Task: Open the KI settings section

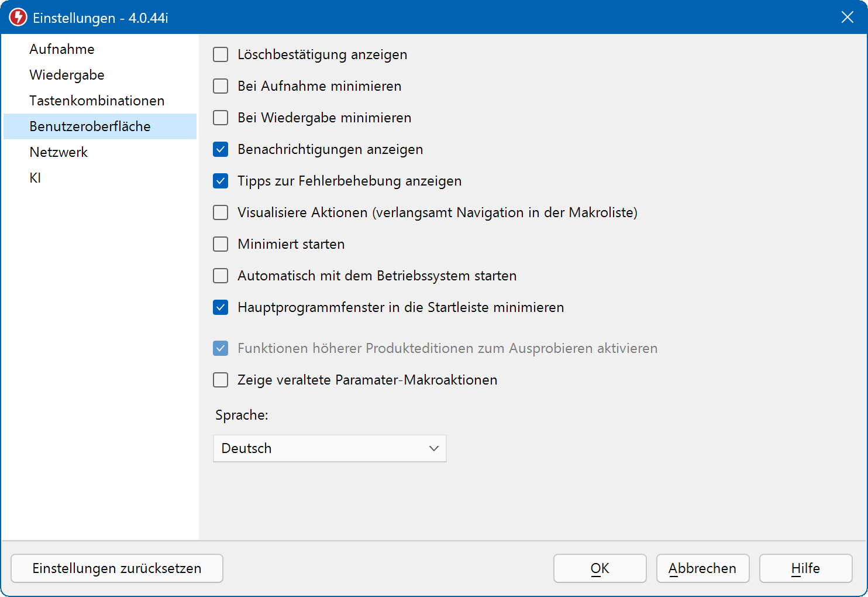Action: (36, 178)
